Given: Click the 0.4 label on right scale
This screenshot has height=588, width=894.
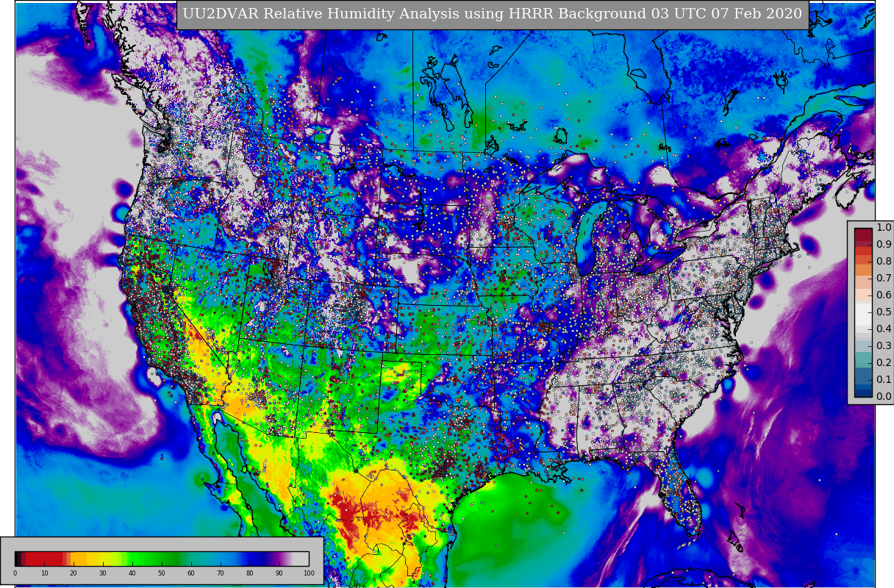Looking at the screenshot, I should (x=884, y=329).
